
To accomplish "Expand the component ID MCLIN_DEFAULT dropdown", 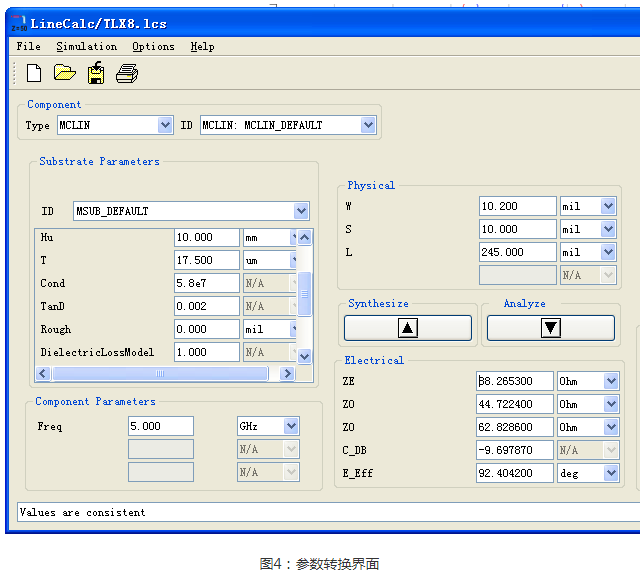I will pyautogui.click(x=368, y=125).
